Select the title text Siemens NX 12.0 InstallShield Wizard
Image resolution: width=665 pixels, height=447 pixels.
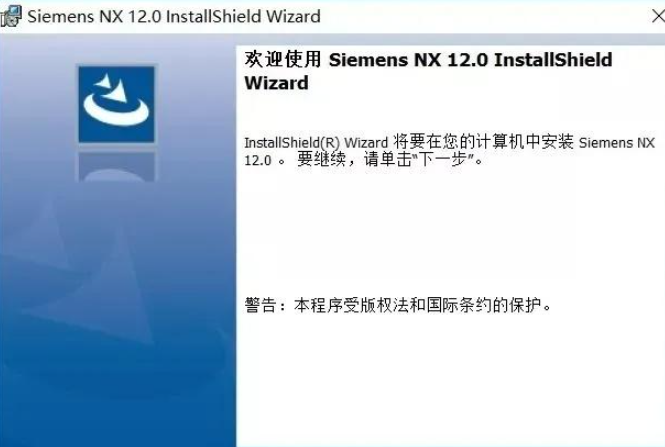(174, 17)
